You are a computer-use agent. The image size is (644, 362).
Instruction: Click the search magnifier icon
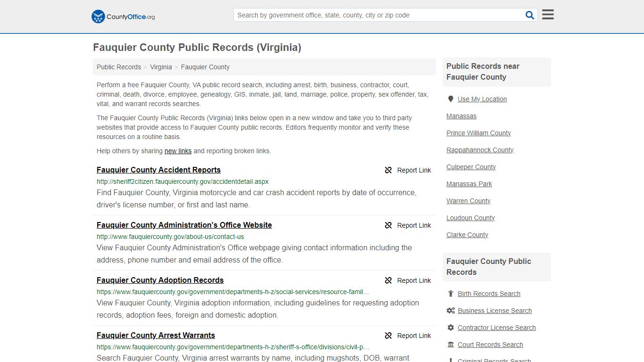coord(530,15)
